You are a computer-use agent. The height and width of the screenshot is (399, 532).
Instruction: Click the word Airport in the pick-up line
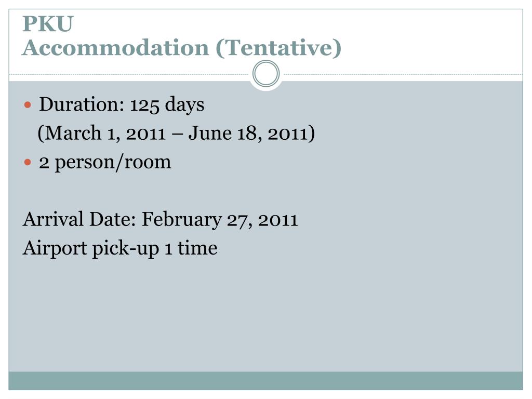point(55,249)
